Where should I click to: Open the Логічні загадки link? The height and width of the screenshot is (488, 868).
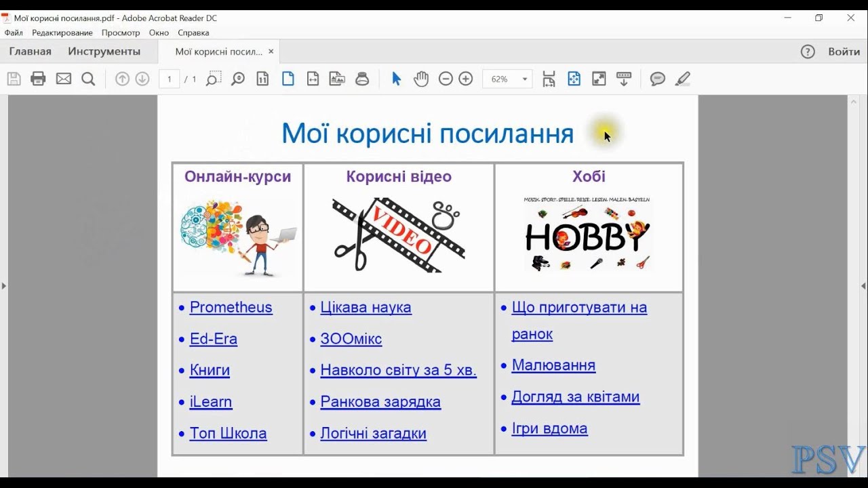[x=374, y=433]
